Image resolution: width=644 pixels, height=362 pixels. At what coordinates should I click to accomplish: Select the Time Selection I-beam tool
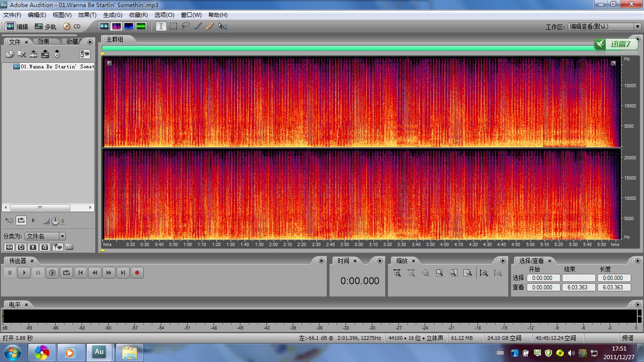tap(161, 26)
